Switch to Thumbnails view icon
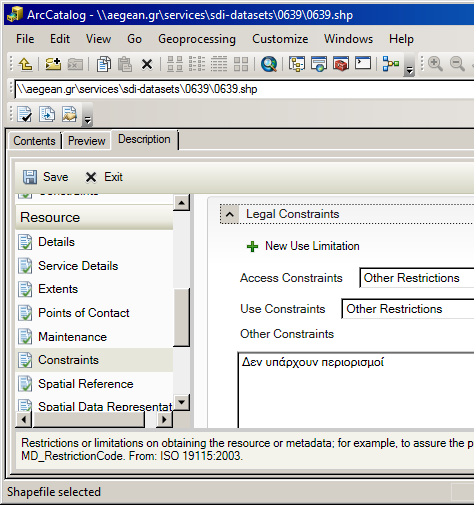Viewport: 474px width, 505px height. (241, 64)
